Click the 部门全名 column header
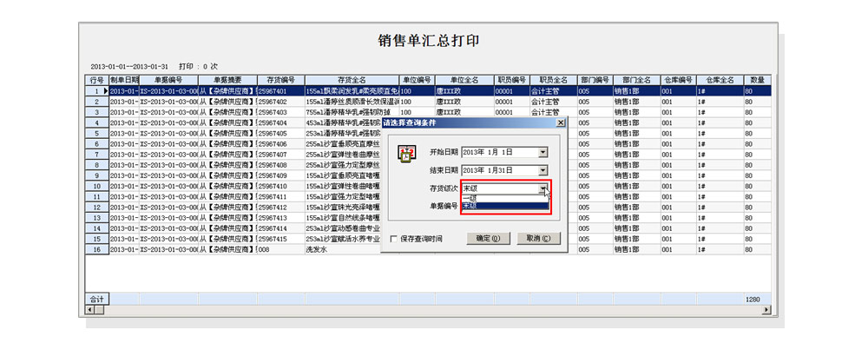Viewport: 868px width, 363px height. (x=636, y=81)
